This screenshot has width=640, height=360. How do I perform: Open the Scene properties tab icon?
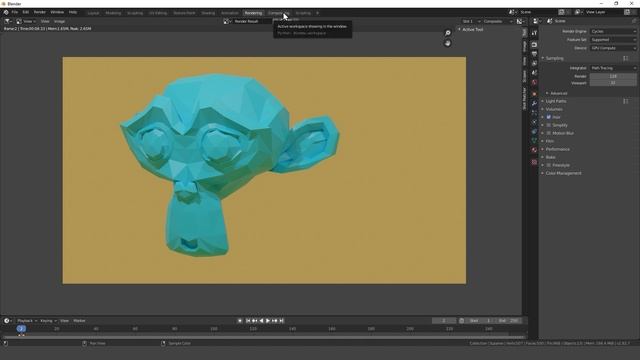(534, 73)
